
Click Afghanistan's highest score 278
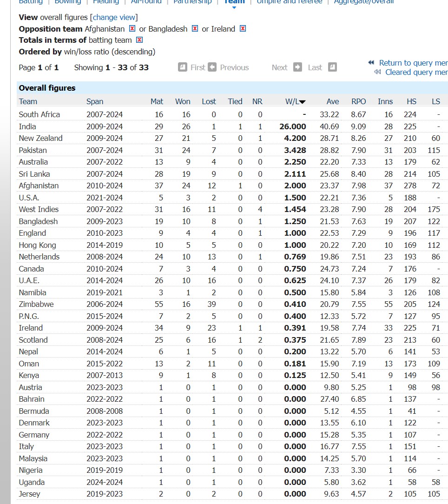point(410,186)
